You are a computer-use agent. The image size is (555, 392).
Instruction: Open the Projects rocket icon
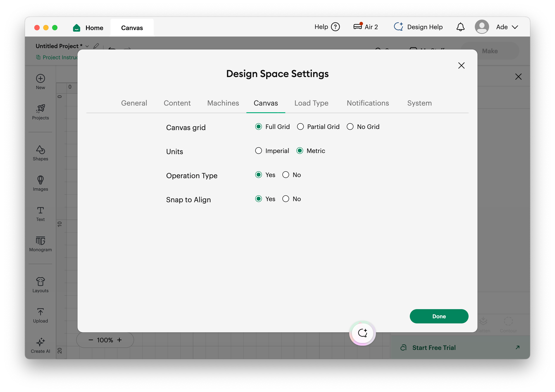[40, 108]
